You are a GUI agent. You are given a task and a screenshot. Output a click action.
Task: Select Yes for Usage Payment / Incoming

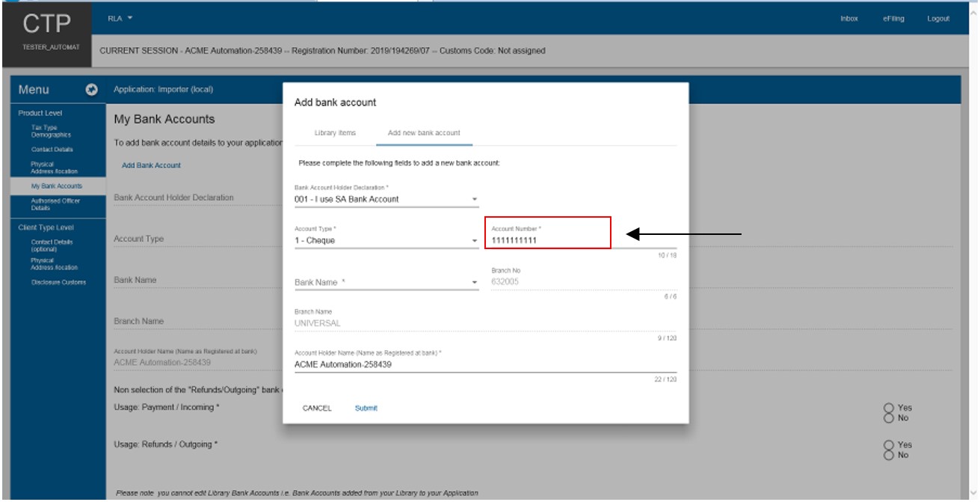pos(889,408)
